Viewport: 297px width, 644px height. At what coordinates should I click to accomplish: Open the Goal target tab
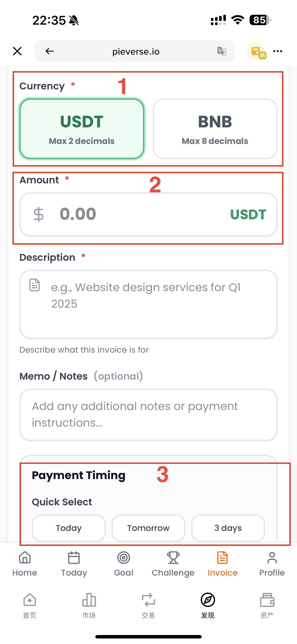pyautogui.click(x=123, y=564)
